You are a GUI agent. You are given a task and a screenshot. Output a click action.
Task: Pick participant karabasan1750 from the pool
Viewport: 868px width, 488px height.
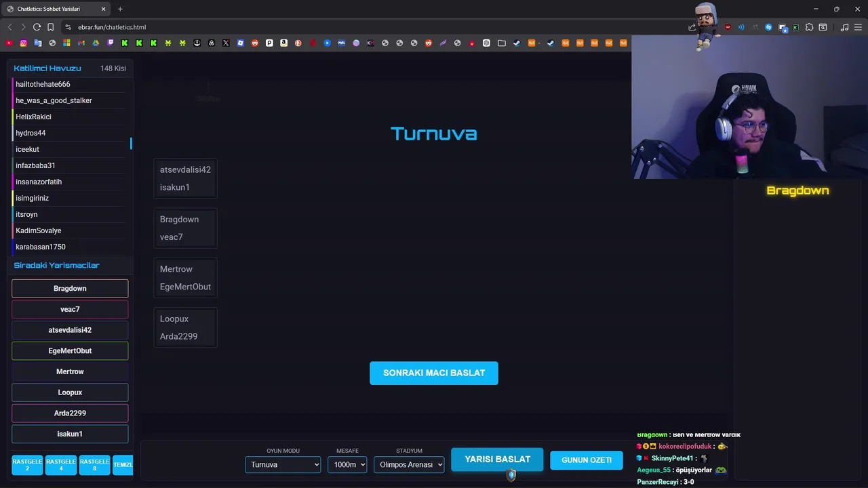pos(70,247)
